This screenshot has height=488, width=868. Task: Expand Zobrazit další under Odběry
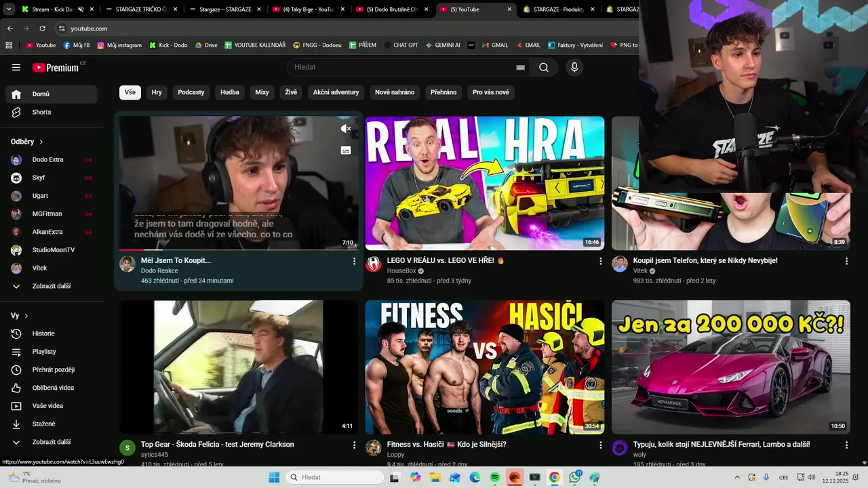click(52, 286)
